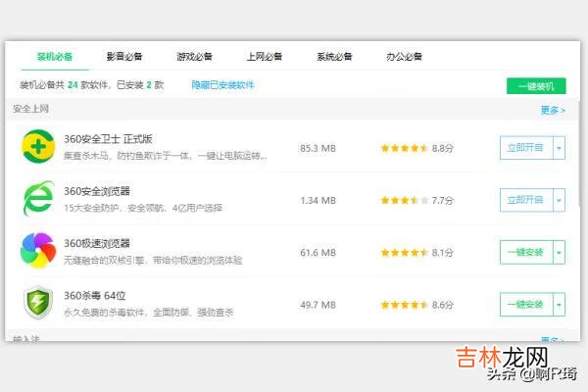This screenshot has height=392, width=588.
Task: Switch to the 办公必备 tab
Action: point(404,57)
